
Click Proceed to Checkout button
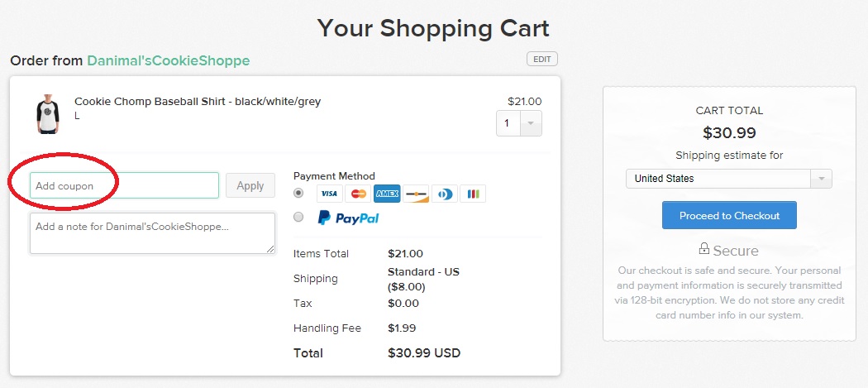(x=729, y=215)
